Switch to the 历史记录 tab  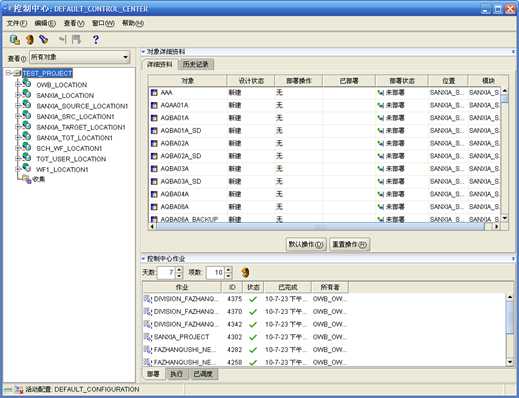tap(196, 64)
